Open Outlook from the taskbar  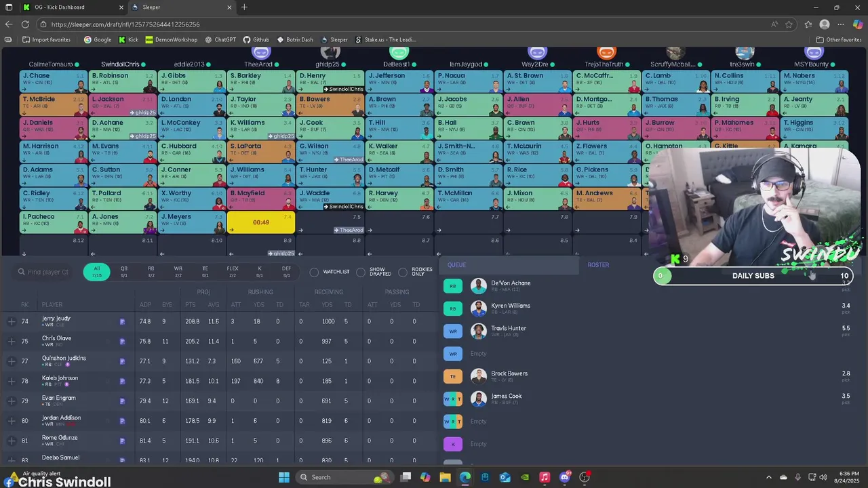click(505, 477)
